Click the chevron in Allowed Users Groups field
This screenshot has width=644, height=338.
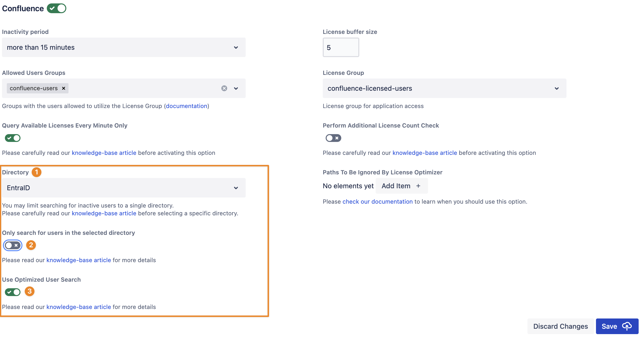236,88
